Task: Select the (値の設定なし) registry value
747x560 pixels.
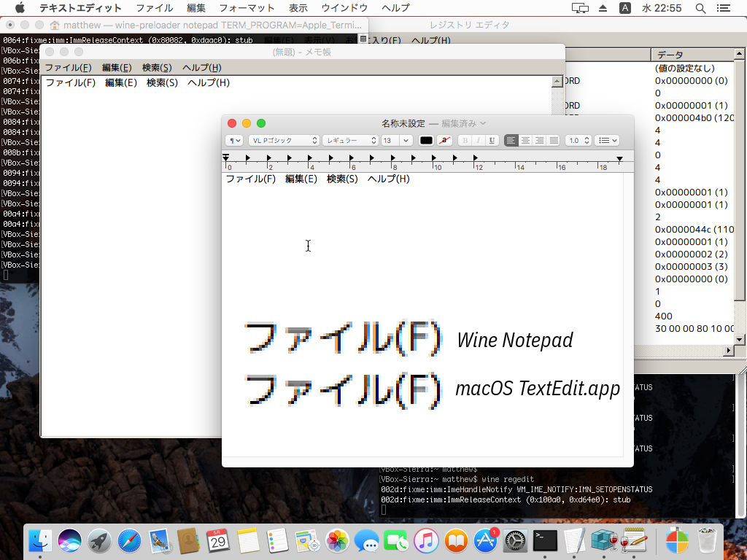Action: (x=684, y=68)
